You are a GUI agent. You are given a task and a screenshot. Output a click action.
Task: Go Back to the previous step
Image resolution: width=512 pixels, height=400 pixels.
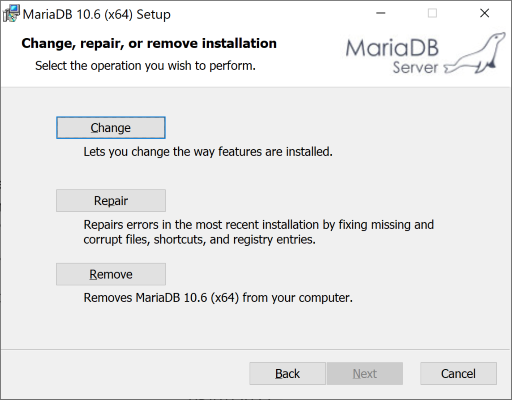287,374
